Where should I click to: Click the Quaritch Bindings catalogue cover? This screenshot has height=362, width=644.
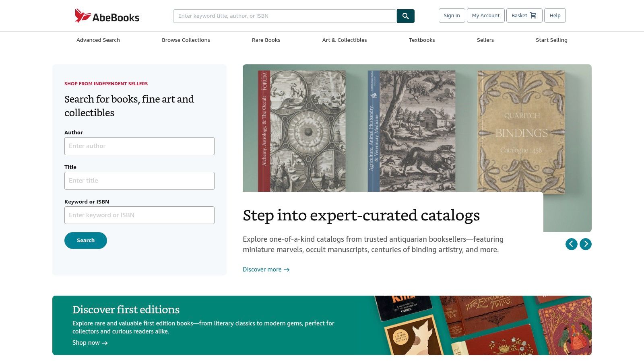(521, 132)
